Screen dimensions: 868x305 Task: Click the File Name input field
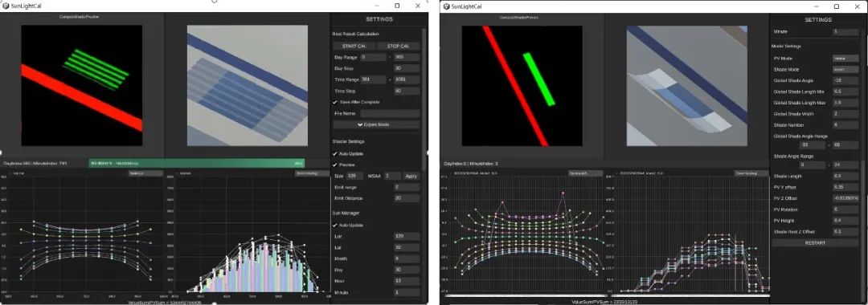pyautogui.click(x=390, y=113)
